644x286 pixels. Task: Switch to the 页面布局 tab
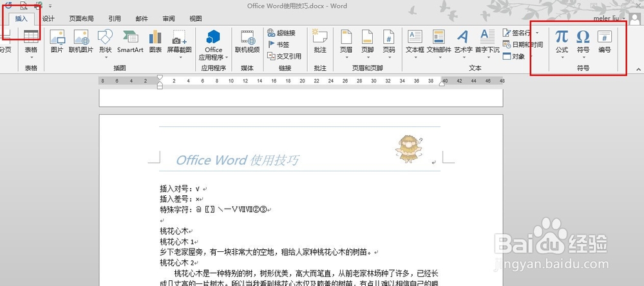[x=81, y=19]
